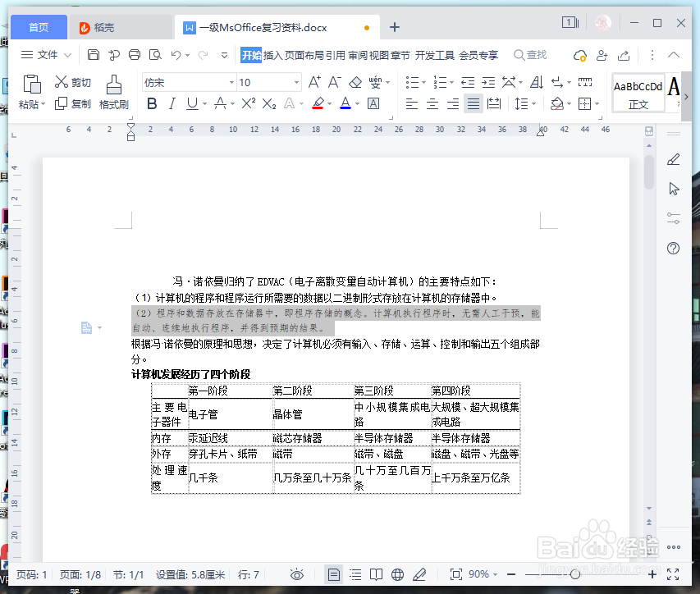
Task: Center align the paragraph
Action: pos(432,104)
